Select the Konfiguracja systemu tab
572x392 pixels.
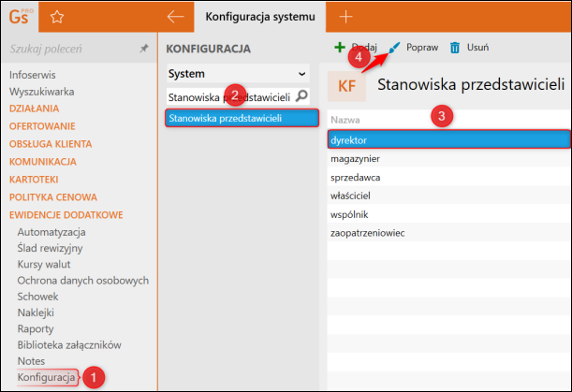(x=260, y=17)
